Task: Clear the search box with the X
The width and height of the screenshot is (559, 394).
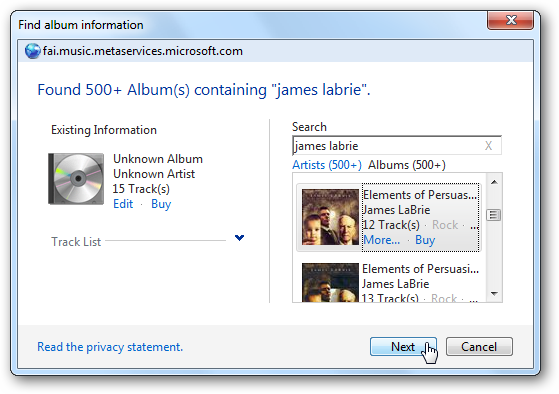Action: coord(488,145)
